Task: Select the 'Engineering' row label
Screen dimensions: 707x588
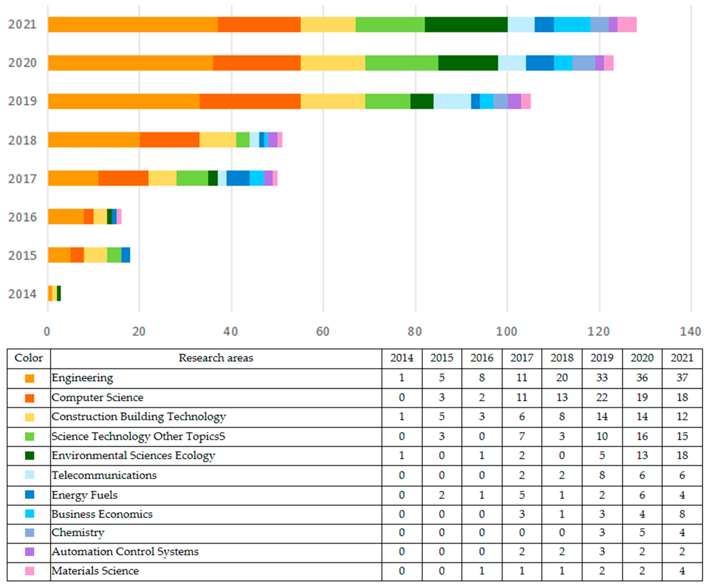Action: [82, 378]
